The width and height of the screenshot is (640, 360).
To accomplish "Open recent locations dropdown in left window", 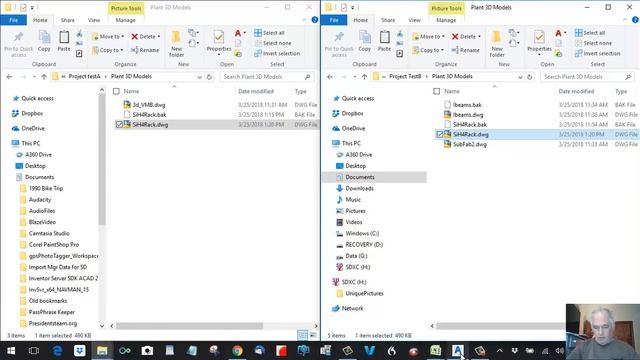I will pos(34,77).
